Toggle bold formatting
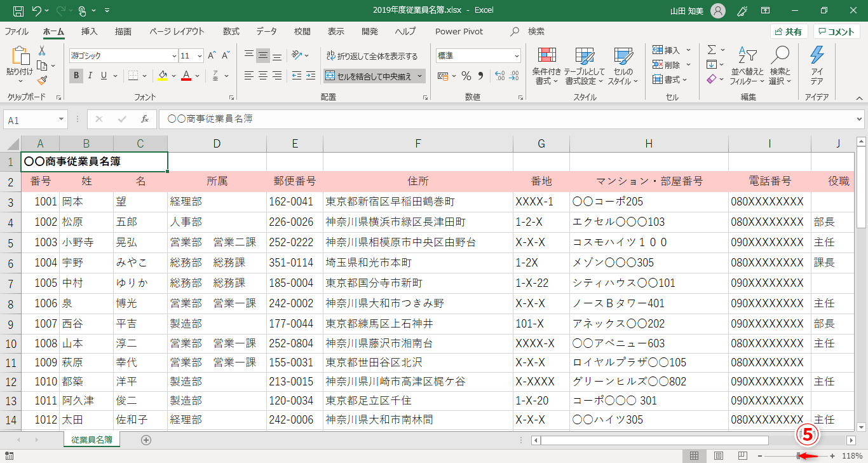The image size is (868, 463). pos(76,76)
